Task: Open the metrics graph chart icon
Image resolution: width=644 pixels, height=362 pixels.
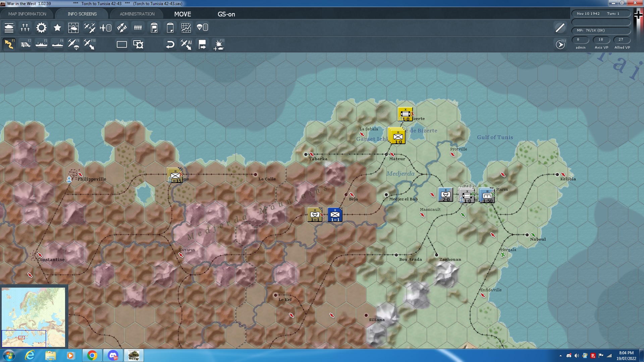Action: pos(186,28)
